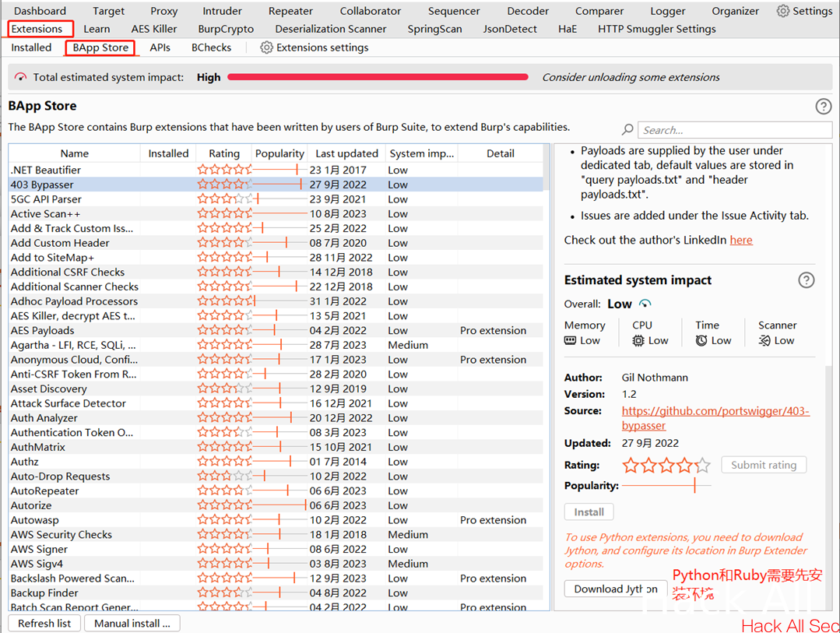Sort by the Last updated column header

pos(346,153)
